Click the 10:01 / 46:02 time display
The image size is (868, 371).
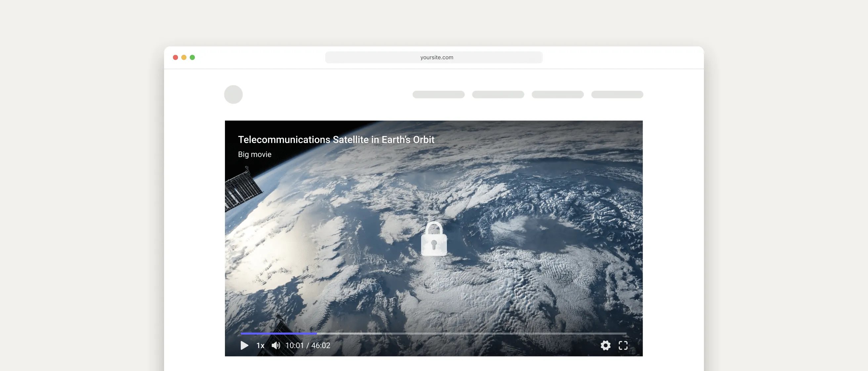pyautogui.click(x=308, y=345)
